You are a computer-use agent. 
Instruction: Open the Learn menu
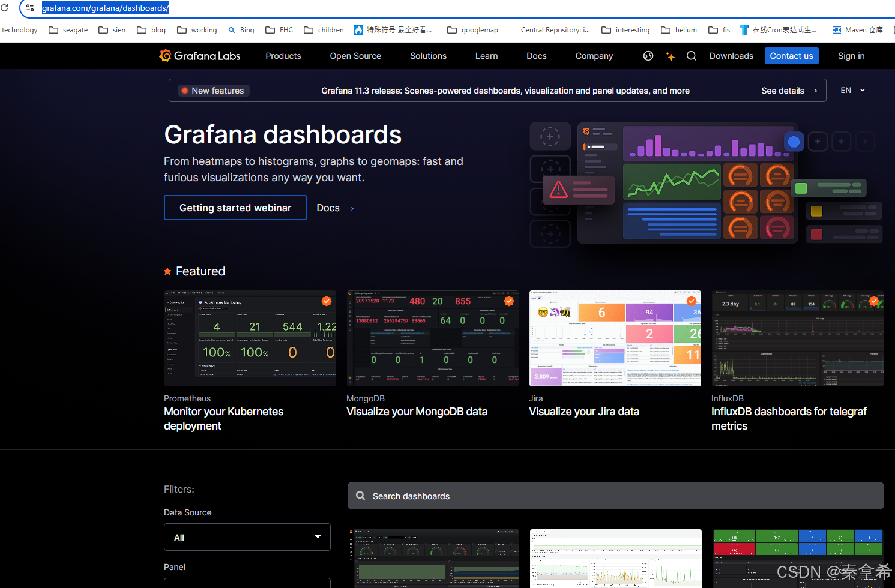click(x=486, y=56)
